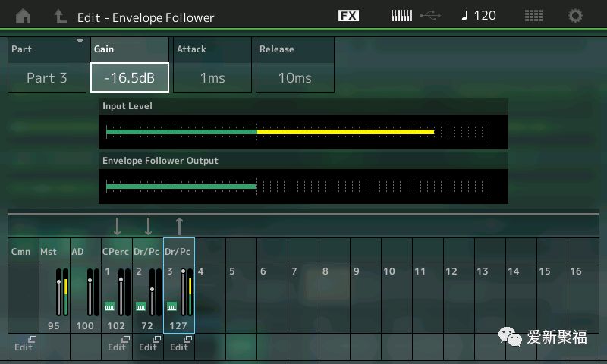Toggle keyboard control on Part 1
Screen dimensions: 607x364
[109, 306]
